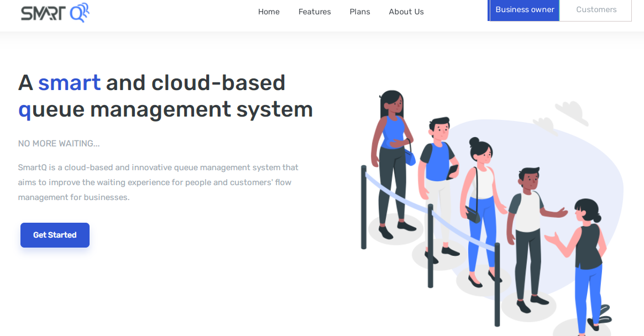Navigate to Plans
This screenshot has width=644, height=336.
pyautogui.click(x=360, y=12)
